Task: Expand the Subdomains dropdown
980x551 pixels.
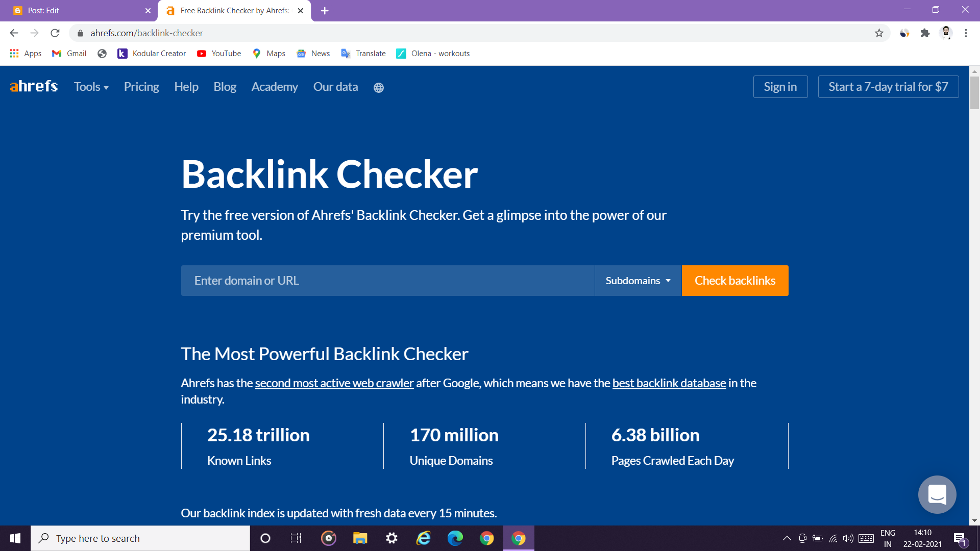Action: tap(638, 281)
